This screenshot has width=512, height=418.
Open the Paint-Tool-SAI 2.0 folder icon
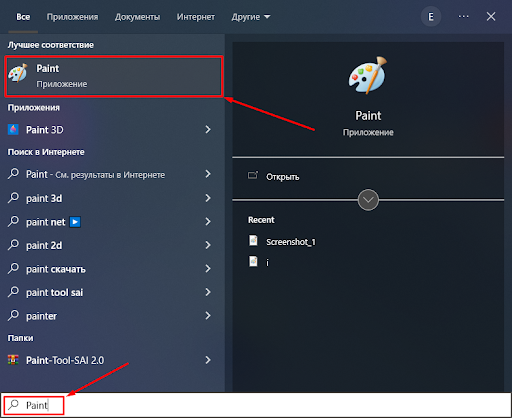coord(13,360)
